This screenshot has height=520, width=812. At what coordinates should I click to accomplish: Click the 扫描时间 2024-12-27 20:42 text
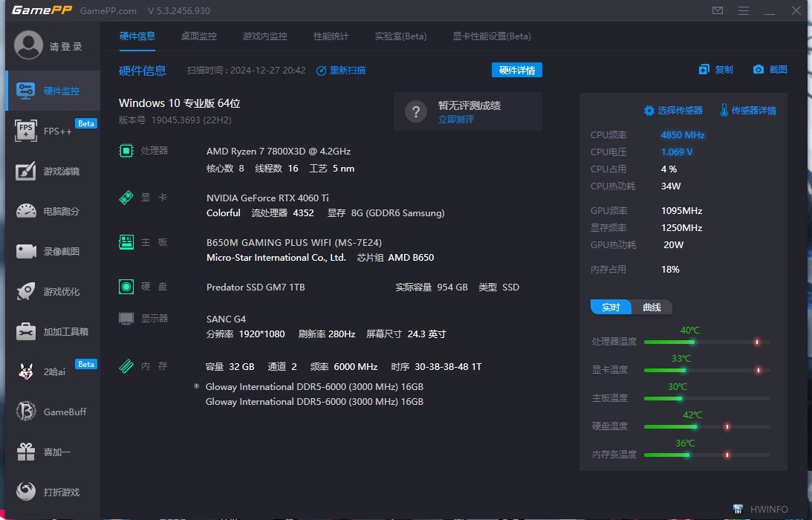(x=246, y=71)
